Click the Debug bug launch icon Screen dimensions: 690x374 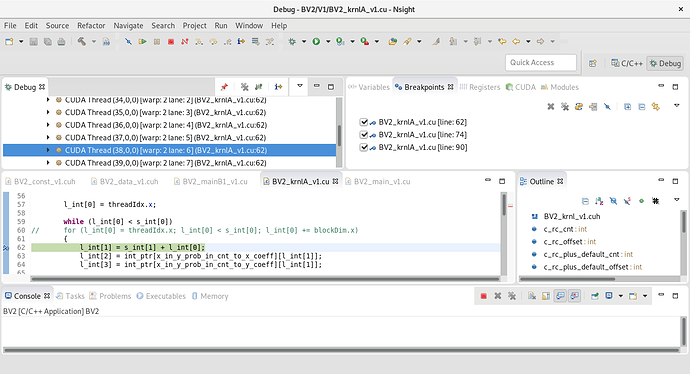(292, 41)
